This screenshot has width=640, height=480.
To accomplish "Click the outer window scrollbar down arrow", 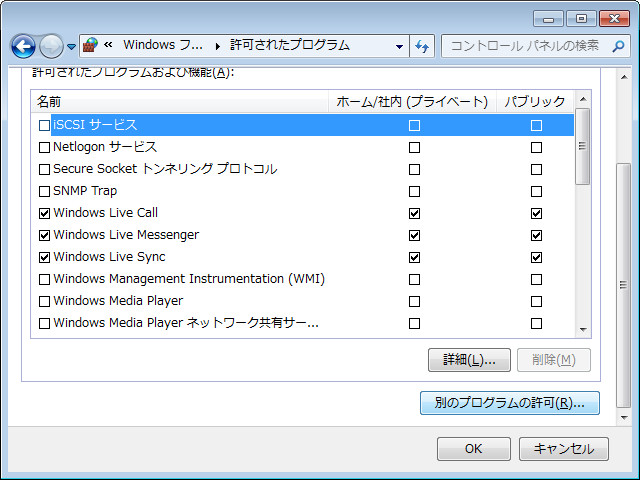I will click(624, 418).
